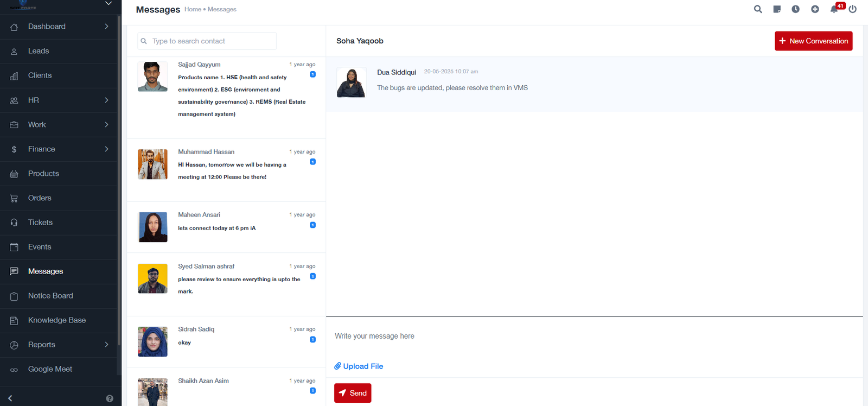Click the New Conversation button
The image size is (868, 406).
click(813, 41)
